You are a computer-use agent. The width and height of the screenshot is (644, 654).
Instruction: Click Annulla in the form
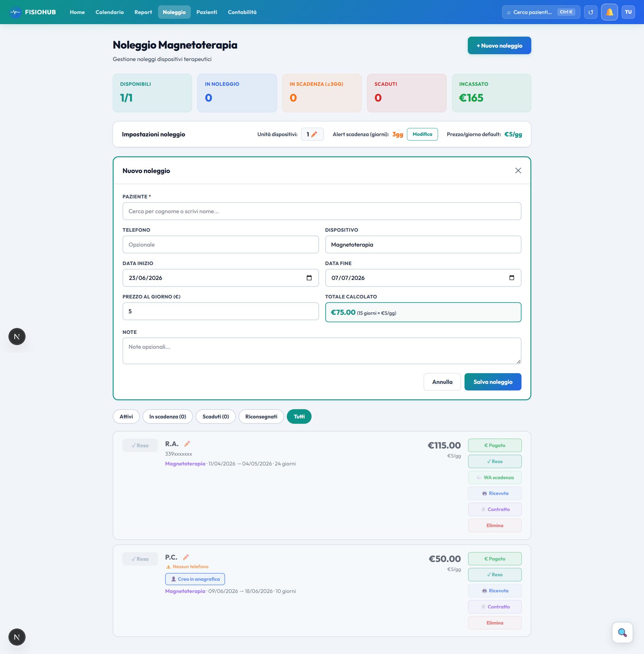click(x=442, y=382)
